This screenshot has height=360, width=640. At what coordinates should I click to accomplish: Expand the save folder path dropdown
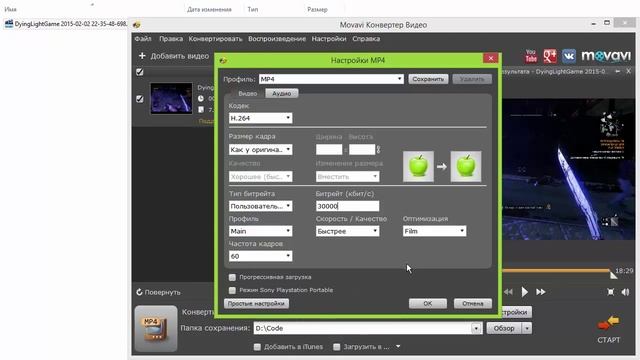coord(476,328)
